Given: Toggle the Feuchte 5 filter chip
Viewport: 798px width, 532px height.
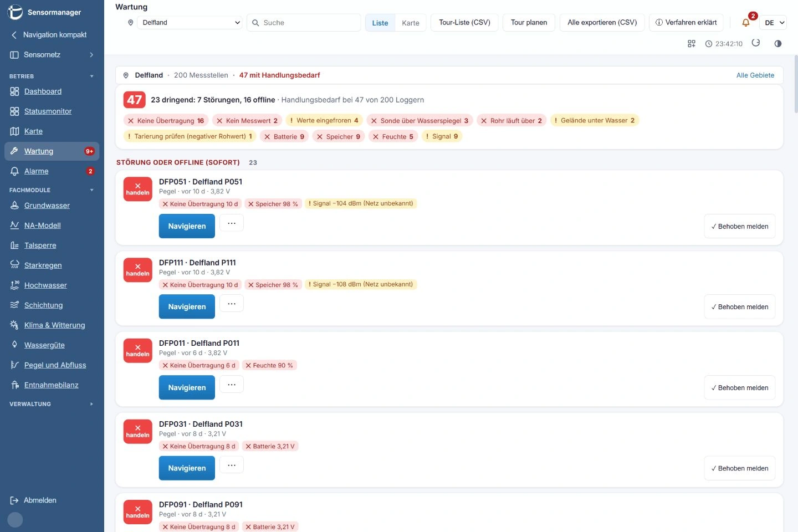Looking at the screenshot, I should click(393, 136).
